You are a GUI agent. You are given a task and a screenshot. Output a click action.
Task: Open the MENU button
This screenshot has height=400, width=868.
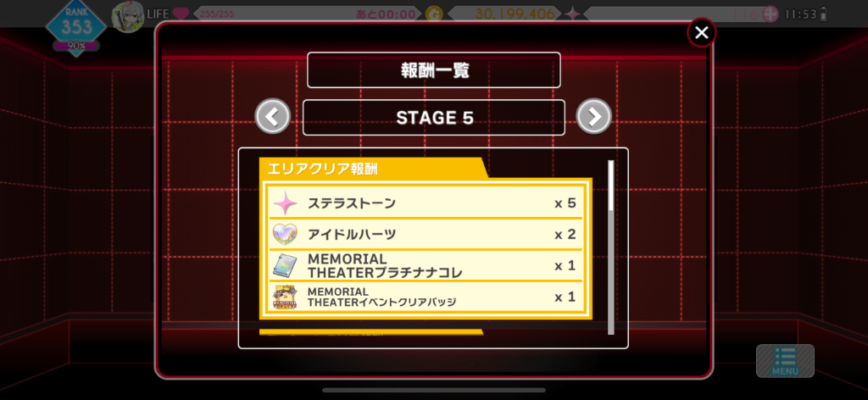pos(785,361)
